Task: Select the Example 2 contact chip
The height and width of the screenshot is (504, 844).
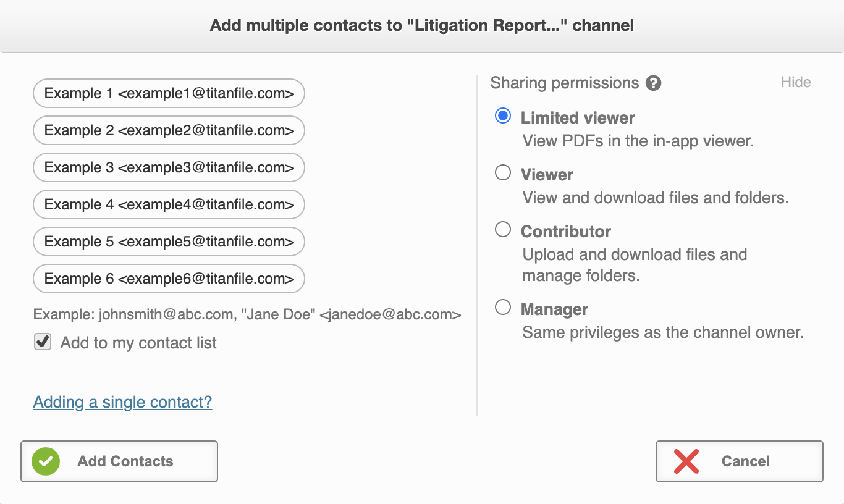Action: 168,130
